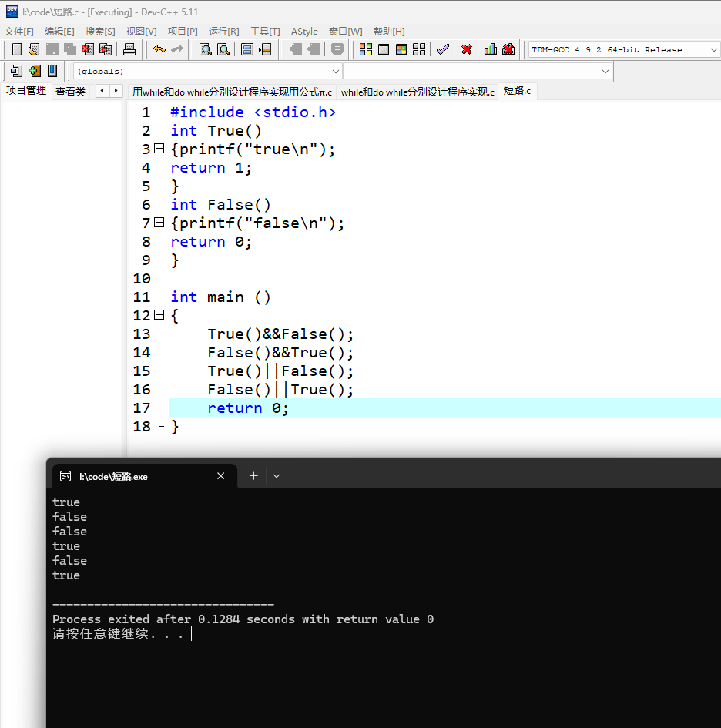Click the green plus Toggle Bookmark icon

point(35,71)
